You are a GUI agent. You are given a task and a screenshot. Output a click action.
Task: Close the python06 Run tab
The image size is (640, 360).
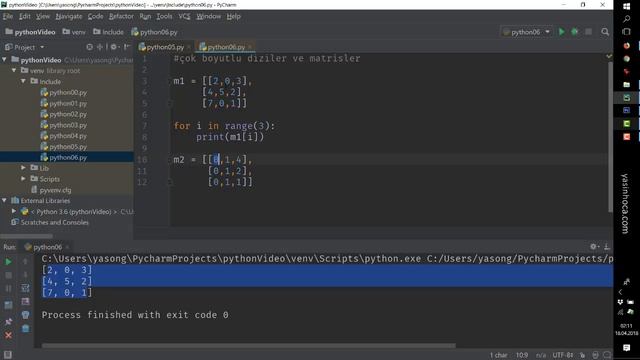[x=67, y=247]
